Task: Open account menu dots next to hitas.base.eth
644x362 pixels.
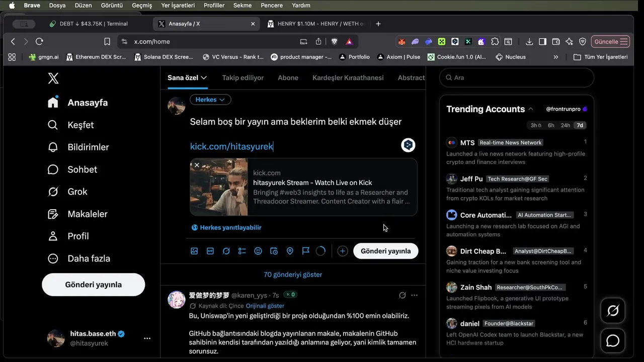Action: (x=147, y=338)
